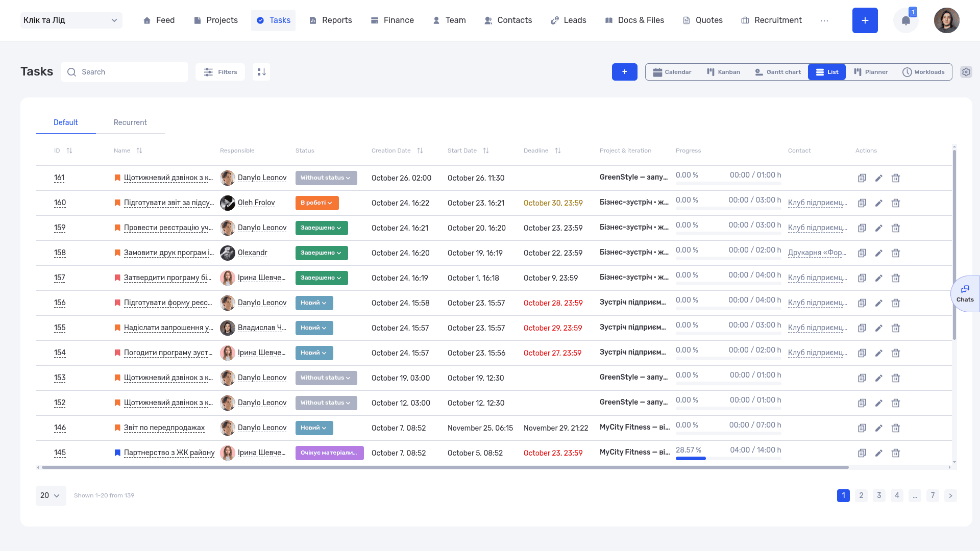Open Reports in top navigation
980x551 pixels.
point(331,20)
